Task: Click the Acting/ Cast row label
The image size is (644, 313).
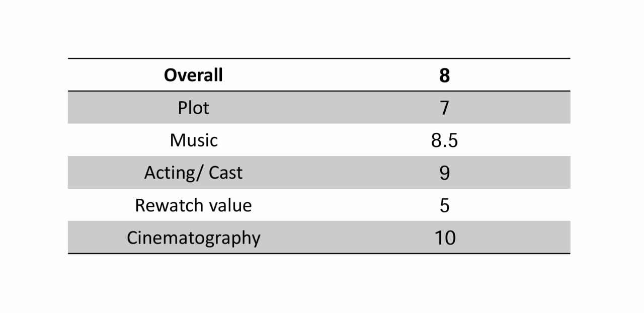Action: click(x=193, y=173)
